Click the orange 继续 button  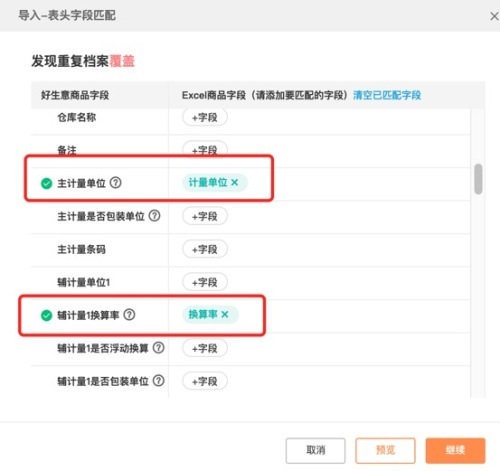coord(455,450)
